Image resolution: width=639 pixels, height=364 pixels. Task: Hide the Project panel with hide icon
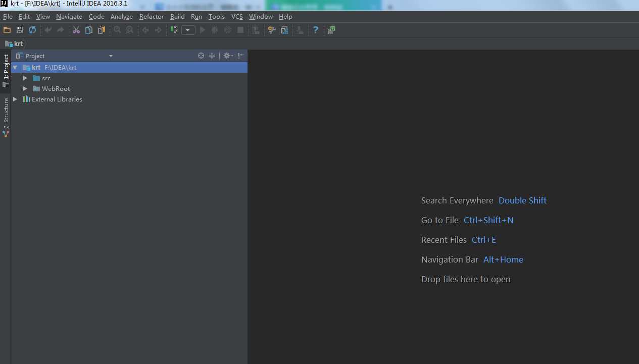241,56
